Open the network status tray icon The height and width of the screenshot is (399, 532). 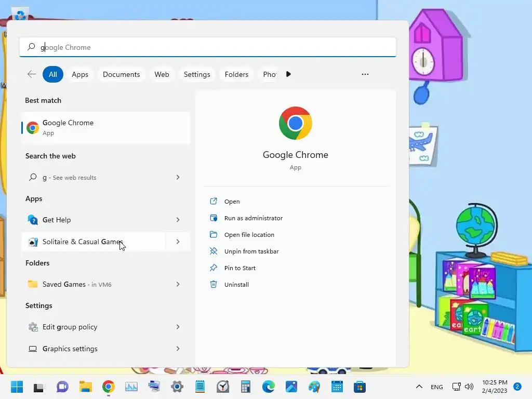pyautogui.click(x=456, y=387)
